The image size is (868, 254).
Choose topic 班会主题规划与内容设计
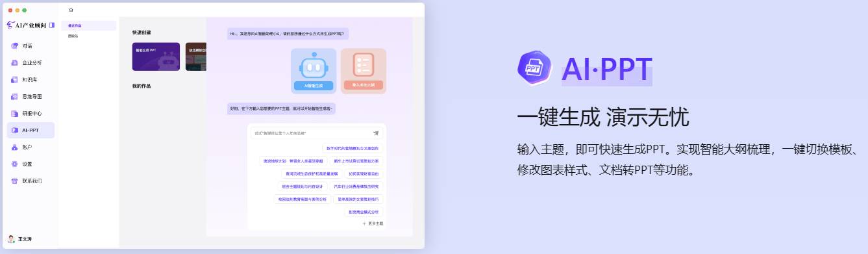(303, 186)
